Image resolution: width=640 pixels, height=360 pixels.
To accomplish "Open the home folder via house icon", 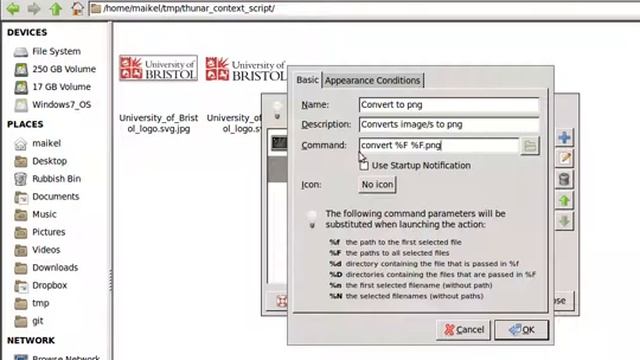I will pos(77,9).
